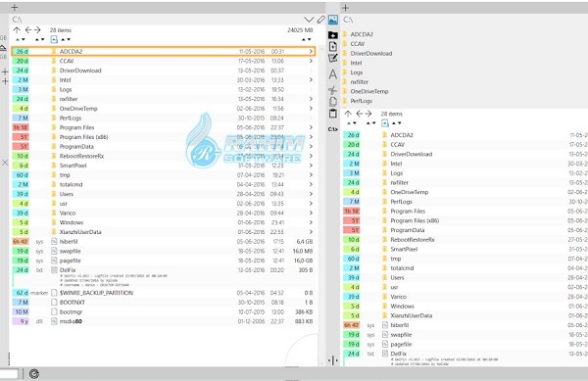Toggle the age column sort arrows in left pane
The height and width of the screenshot is (381, 588).
[x=20, y=39]
